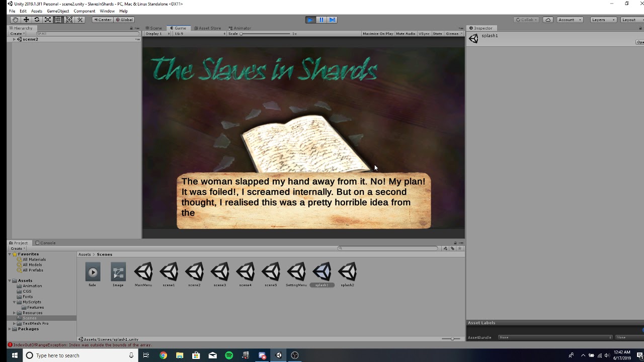Toggle Mute Audio in Game view
Viewport: 644px width, 362px height.
coord(406,34)
